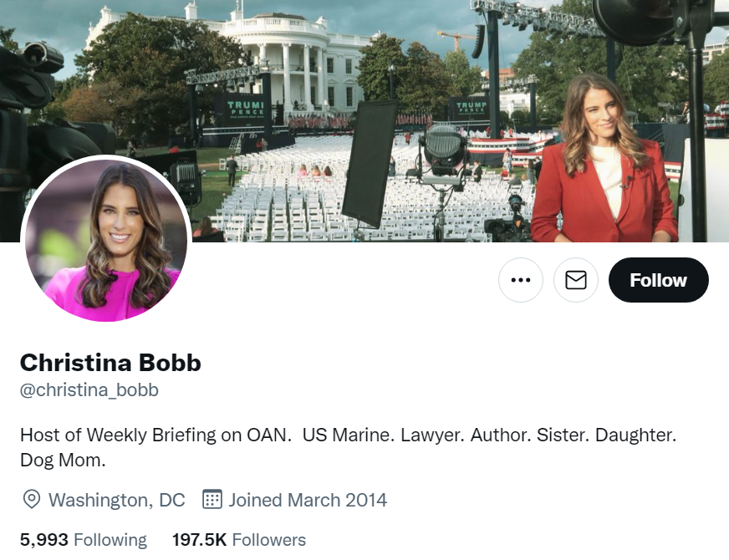Click the @christina_bobb handle
Image resolution: width=729 pixels, height=560 pixels.
click(x=89, y=389)
